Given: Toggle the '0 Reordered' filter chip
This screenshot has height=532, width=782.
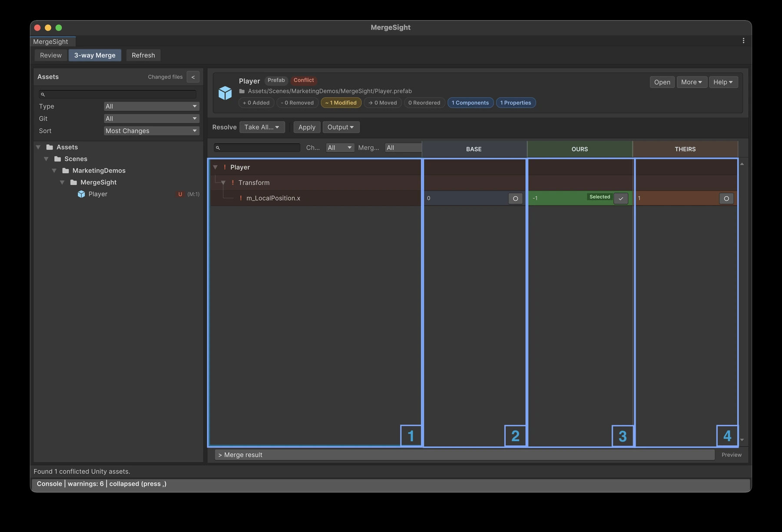Looking at the screenshot, I should [424, 103].
